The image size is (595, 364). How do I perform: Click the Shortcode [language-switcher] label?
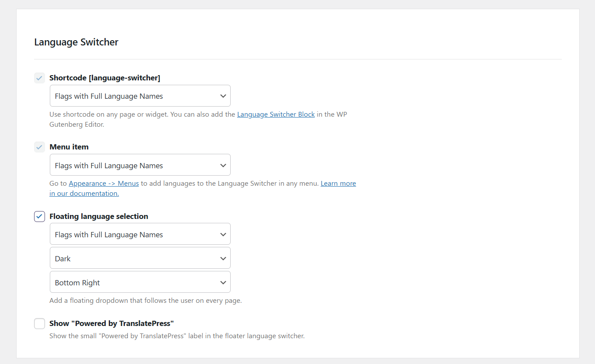pos(105,78)
